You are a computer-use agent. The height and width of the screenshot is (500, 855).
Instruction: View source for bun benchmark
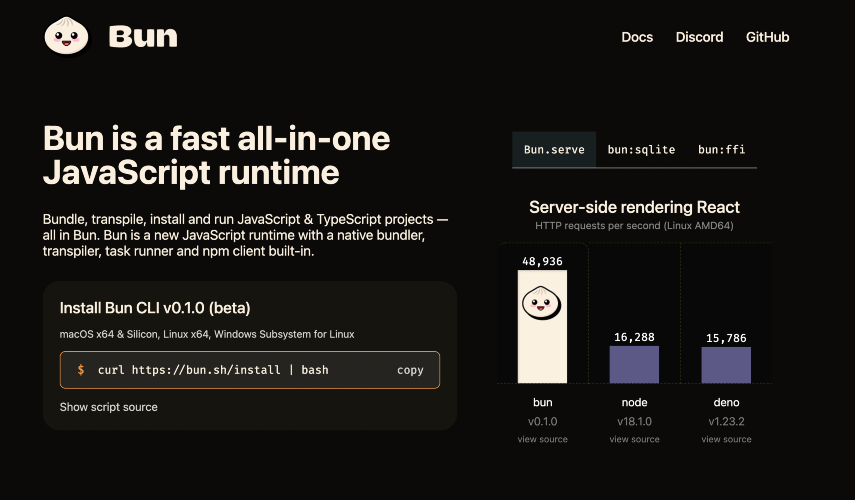coord(543,439)
